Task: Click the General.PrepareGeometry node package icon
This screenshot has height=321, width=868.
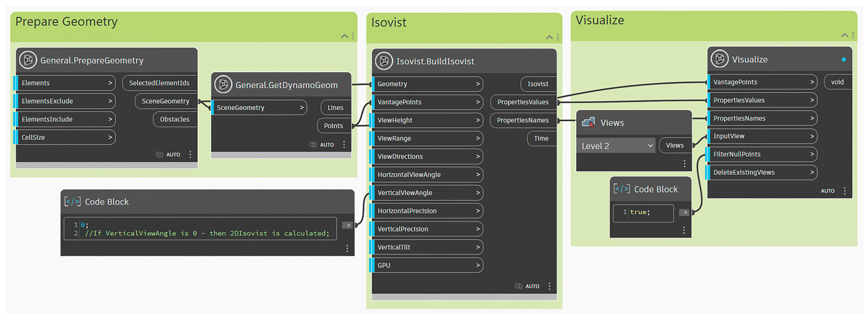Action: pos(28,60)
